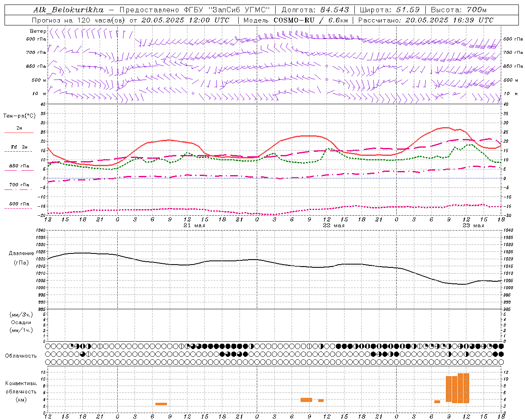Click the orange convective bar on 21 мая

161,404
